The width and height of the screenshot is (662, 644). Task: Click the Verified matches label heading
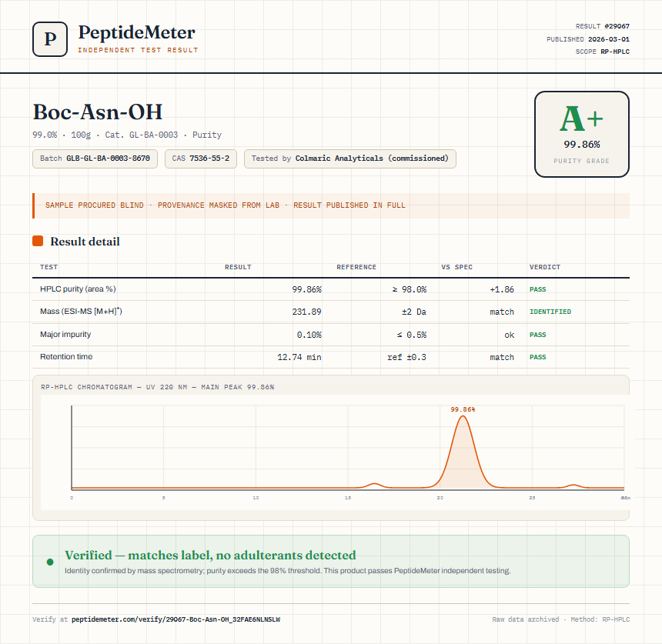pyautogui.click(x=210, y=555)
